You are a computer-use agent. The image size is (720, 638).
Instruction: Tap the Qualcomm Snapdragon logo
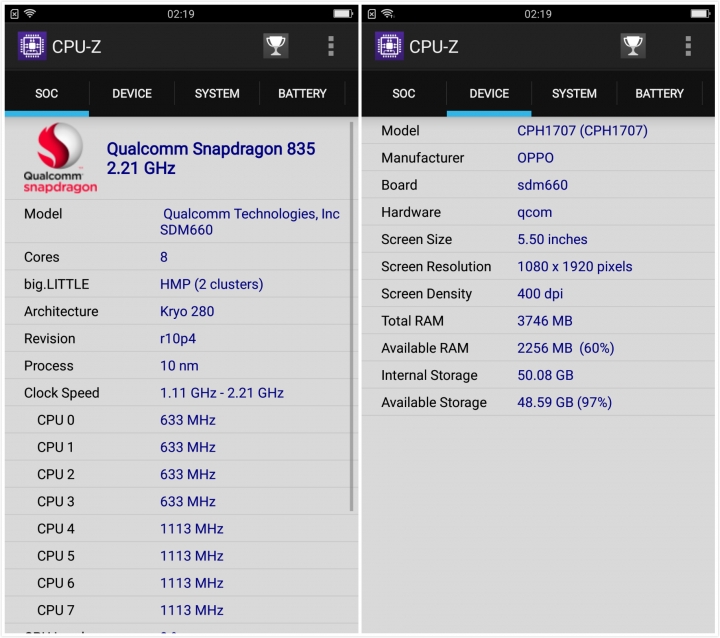(x=60, y=158)
